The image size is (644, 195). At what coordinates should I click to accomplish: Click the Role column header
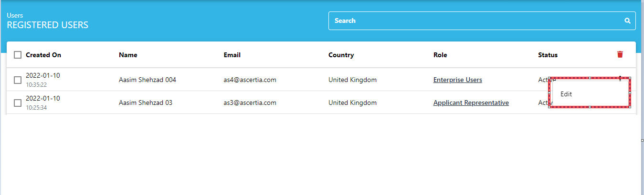tap(440, 55)
